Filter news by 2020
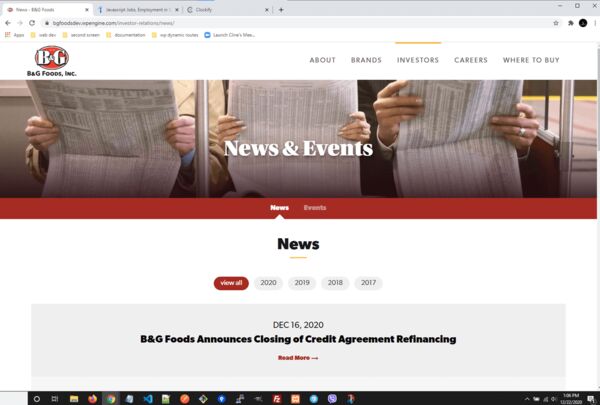The height and width of the screenshot is (405, 600). pyautogui.click(x=268, y=283)
